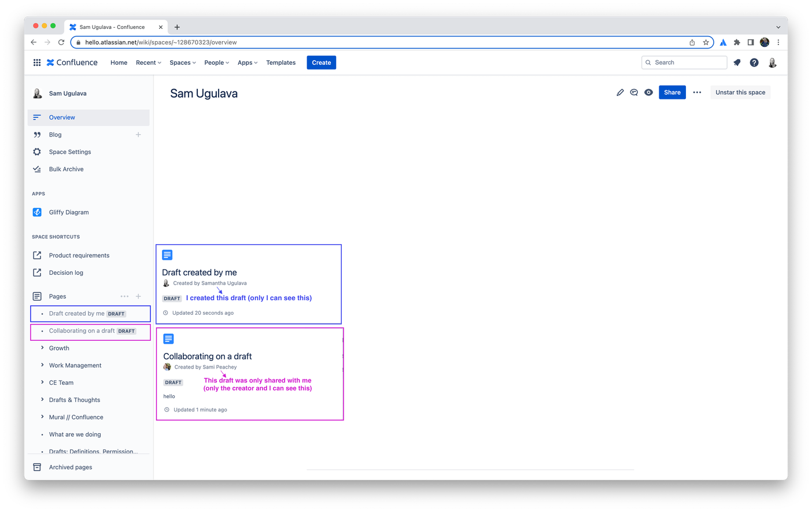Screen dimensions: 812x512
Task: Open the Chrome three-dot menu
Action: click(x=778, y=42)
